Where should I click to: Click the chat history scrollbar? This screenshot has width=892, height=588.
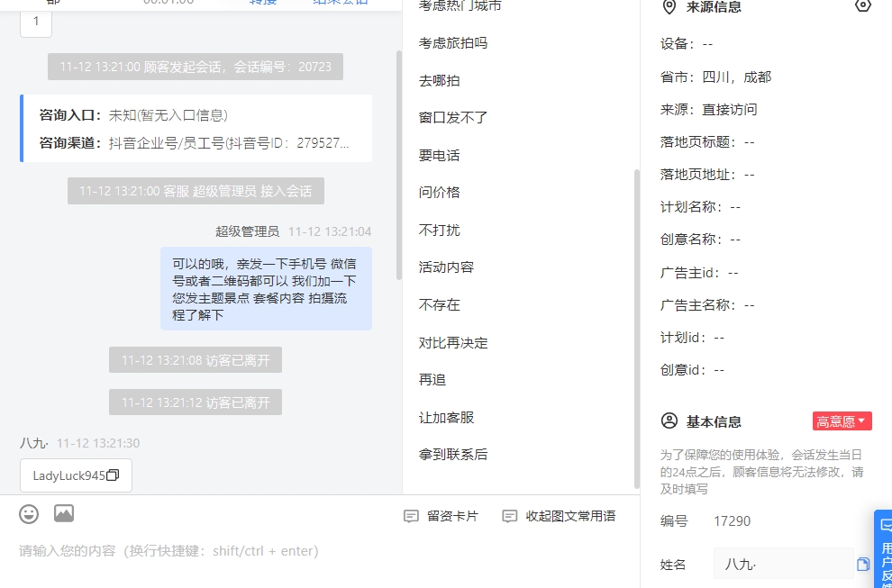coord(399,165)
